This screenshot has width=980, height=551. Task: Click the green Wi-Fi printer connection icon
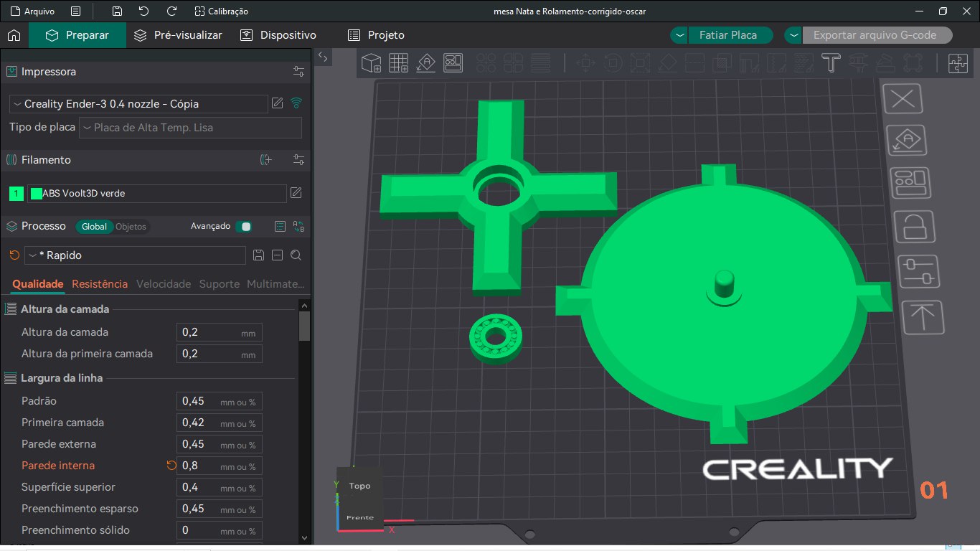[x=296, y=104]
